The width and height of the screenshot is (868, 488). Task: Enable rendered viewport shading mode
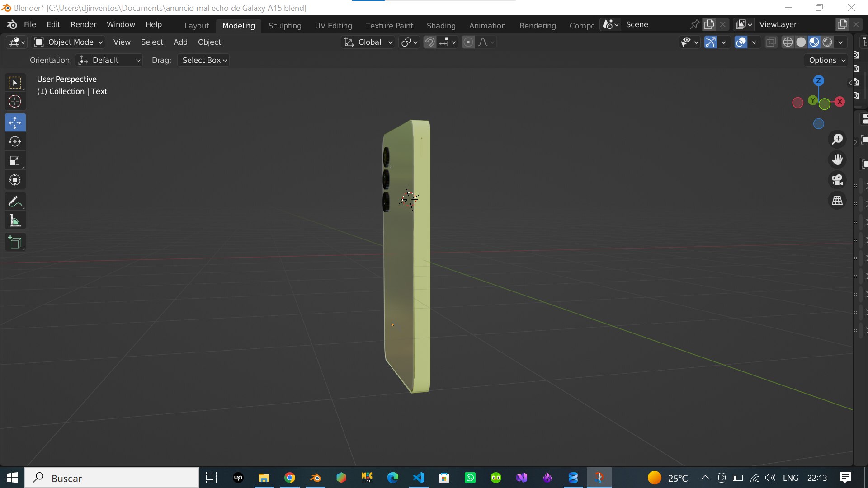tap(827, 42)
